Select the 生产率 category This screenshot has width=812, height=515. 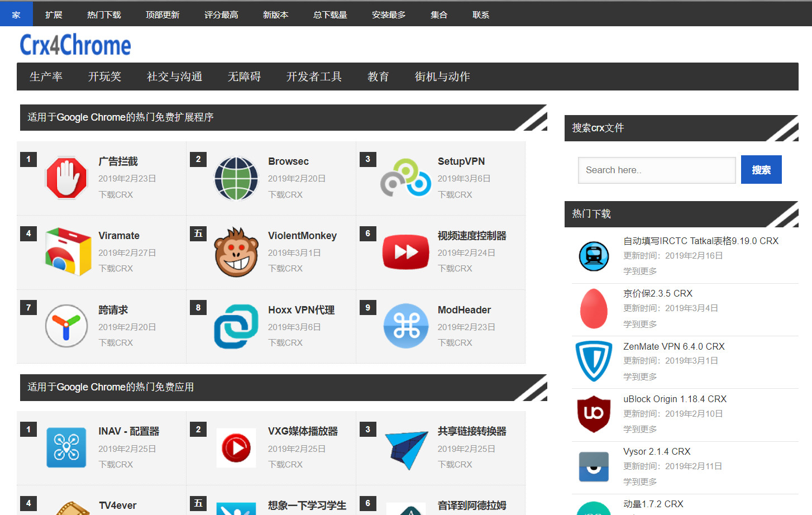click(x=46, y=77)
